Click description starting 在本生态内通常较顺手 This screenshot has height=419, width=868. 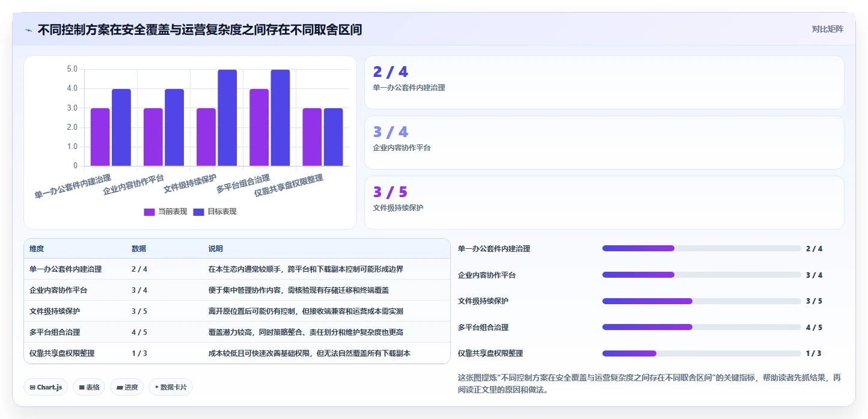pyautogui.click(x=306, y=269)
